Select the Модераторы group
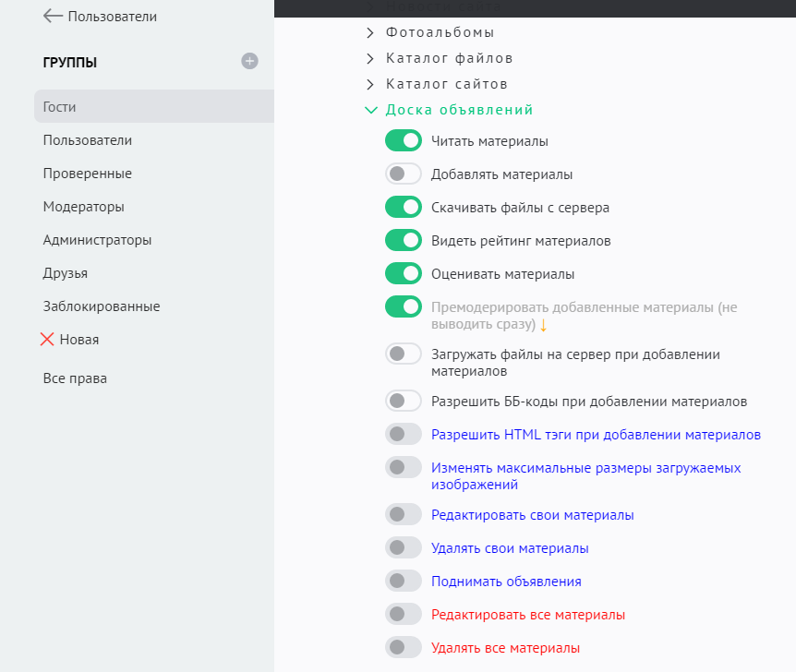796x672 pixels. 83,207
